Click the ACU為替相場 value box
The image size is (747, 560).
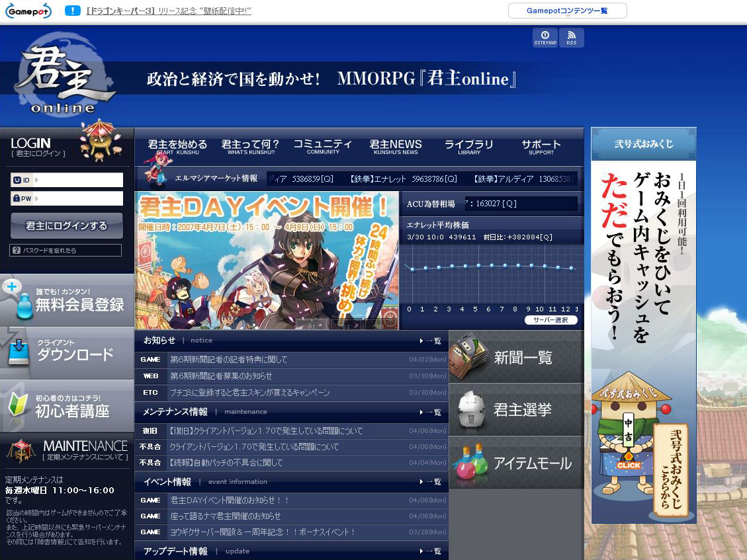pos(521,204)
